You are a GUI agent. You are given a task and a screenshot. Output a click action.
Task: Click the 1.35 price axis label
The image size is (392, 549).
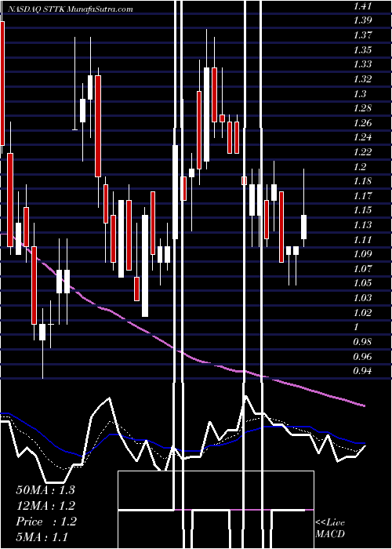click(362, 49)
